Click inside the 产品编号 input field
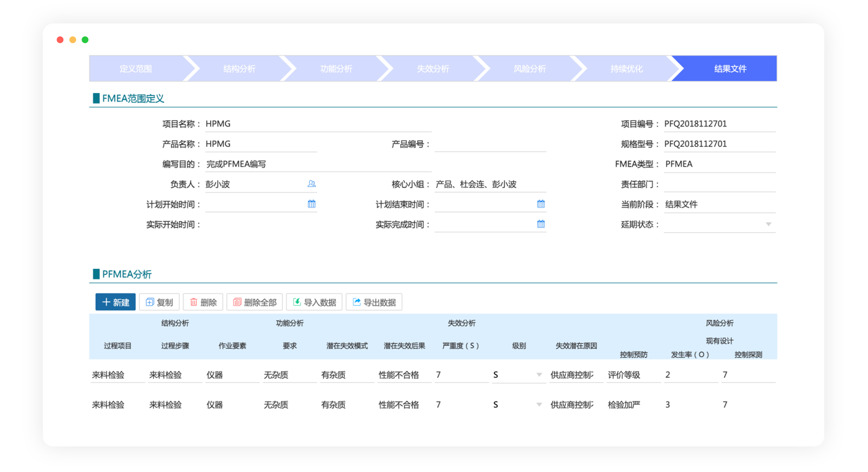 point(489,144)
